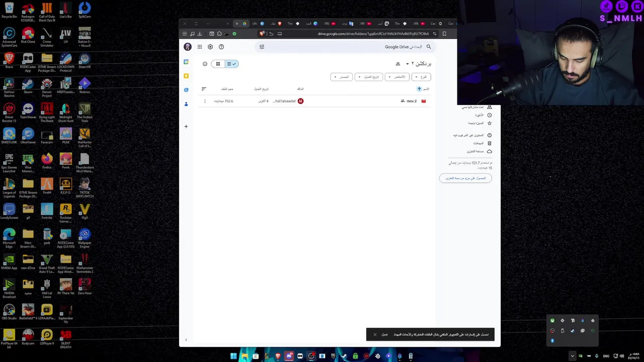The height and width of the screenshot is (362, 644).
Task: Click the Drive search magnifier icon
Action: click(x=429, y=47)
